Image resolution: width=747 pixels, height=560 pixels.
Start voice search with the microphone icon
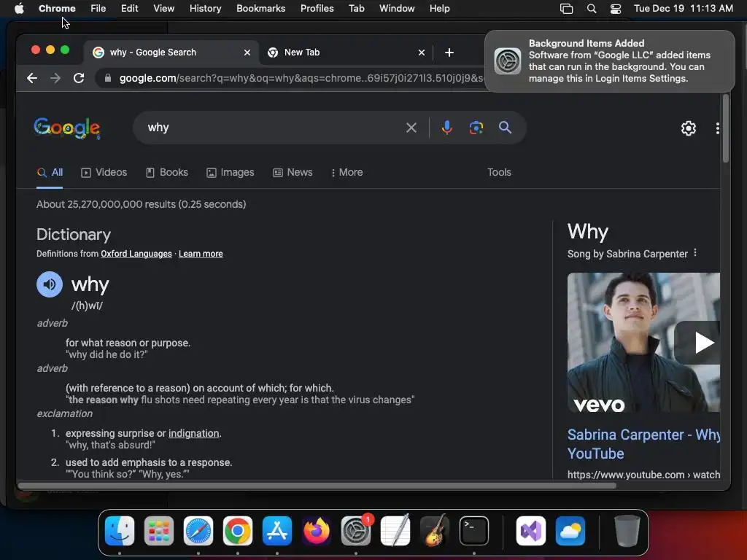pyautogui.click(x=446, y=128)
